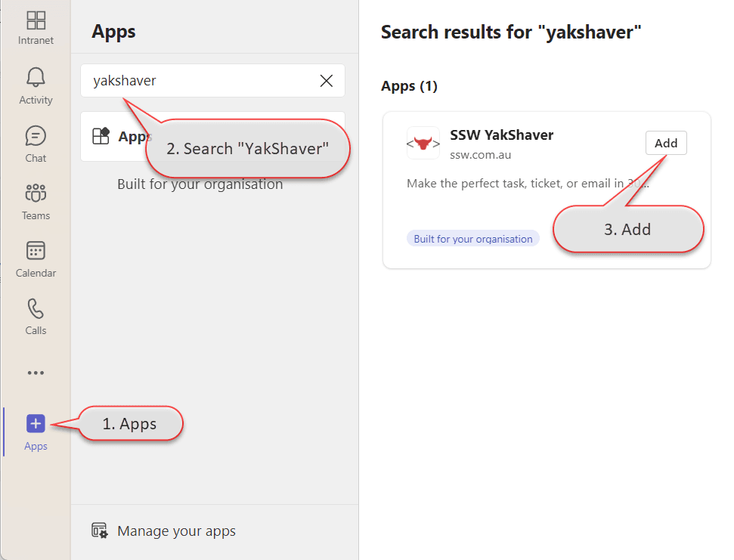Open the Teams section

[36, 201]
